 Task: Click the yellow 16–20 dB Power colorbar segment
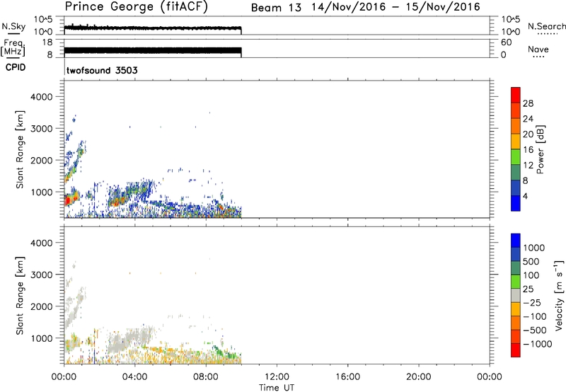click(516, 141)
